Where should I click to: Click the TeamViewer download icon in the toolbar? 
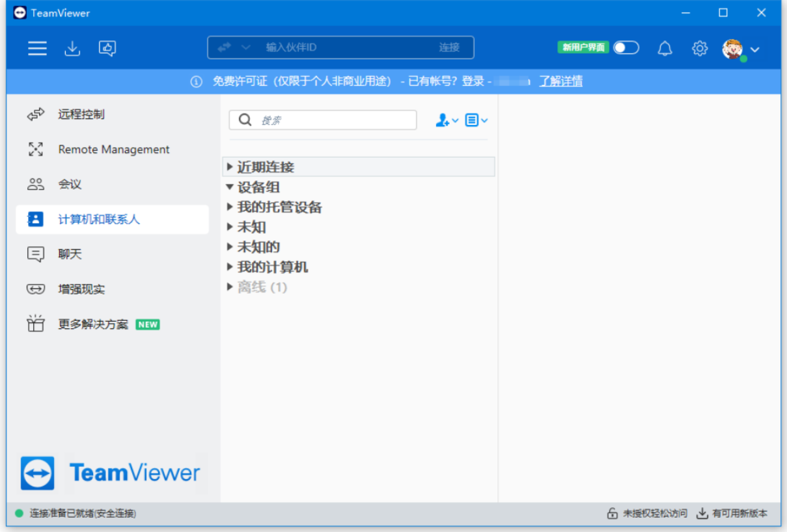(x=72, y=48)
